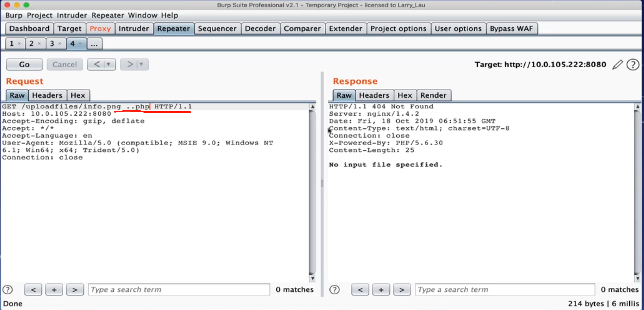Open the Repeater menu
644x310 pixels.
tap(108, 15)
